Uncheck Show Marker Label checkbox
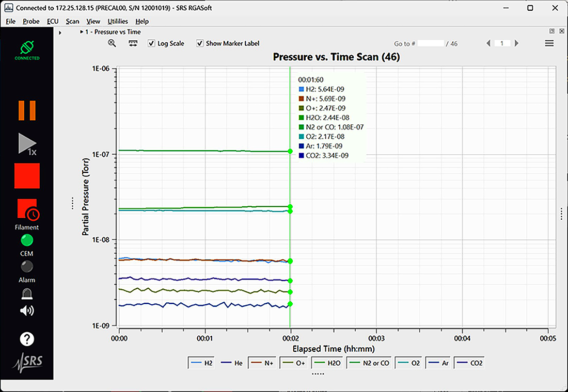The height and width of the screenshot is (392, 568). 200,43
